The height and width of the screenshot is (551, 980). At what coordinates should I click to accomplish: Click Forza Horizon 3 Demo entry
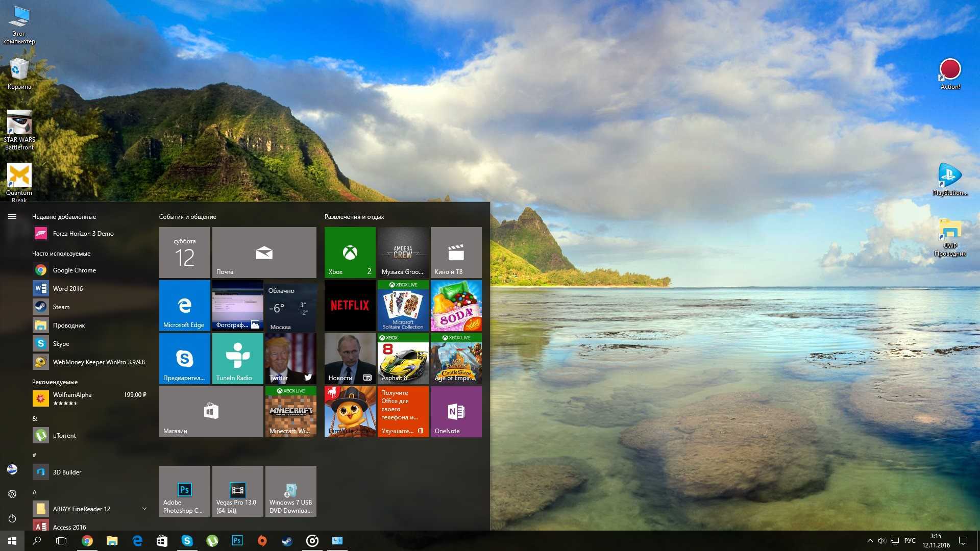pos(82,233)
